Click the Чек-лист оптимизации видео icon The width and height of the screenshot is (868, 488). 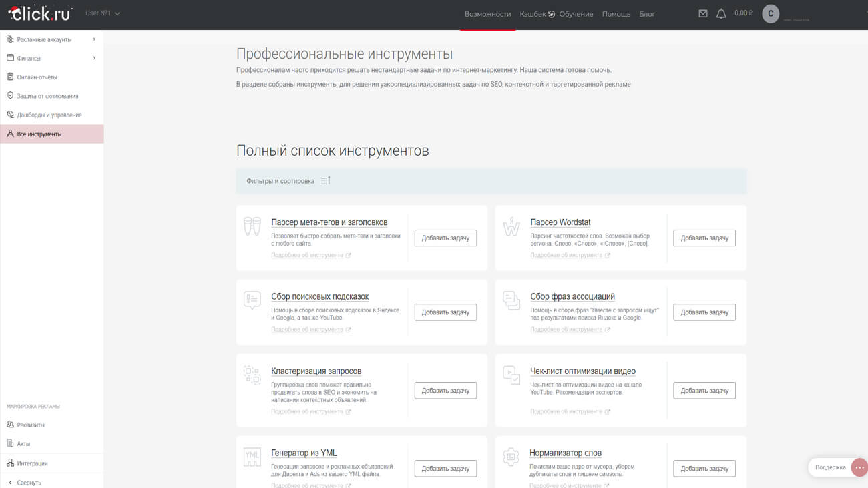coord(511,375)
